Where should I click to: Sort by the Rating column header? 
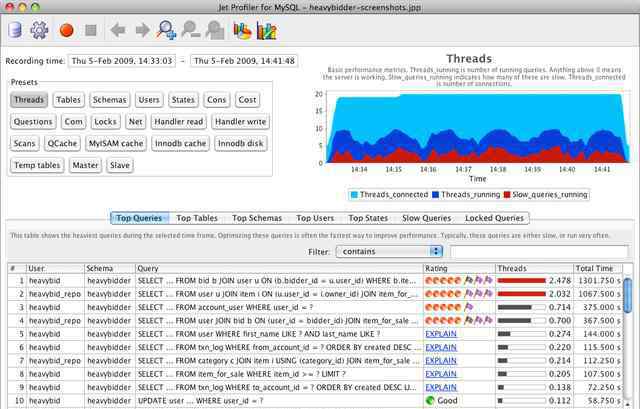[x=459, y=269]
